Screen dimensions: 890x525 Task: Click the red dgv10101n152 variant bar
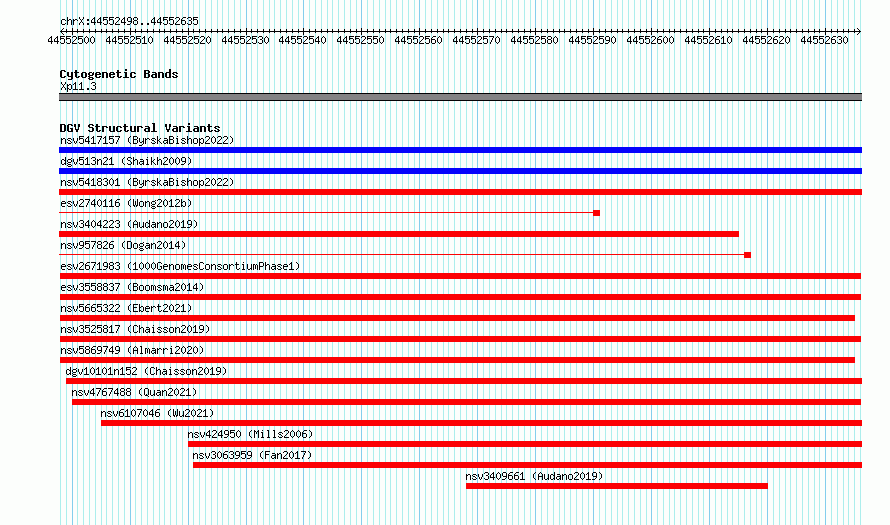pyautogui.click(x=464, y=381)
